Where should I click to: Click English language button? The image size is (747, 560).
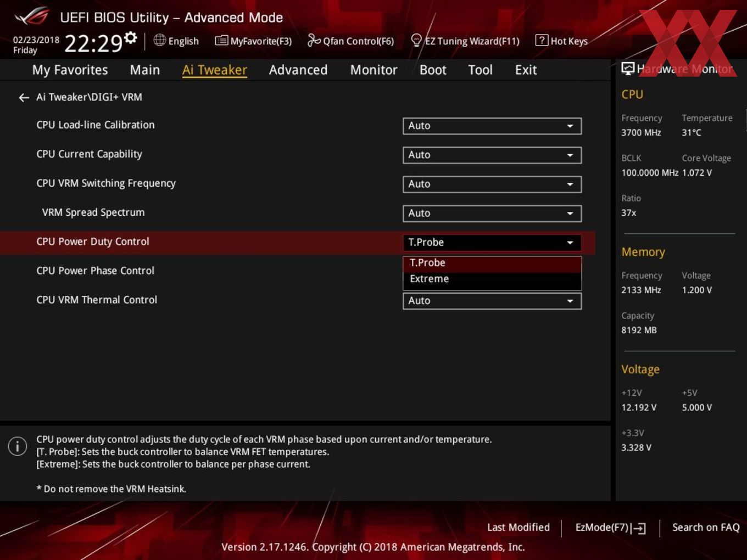pyautogui.click(x=183, y=41)
